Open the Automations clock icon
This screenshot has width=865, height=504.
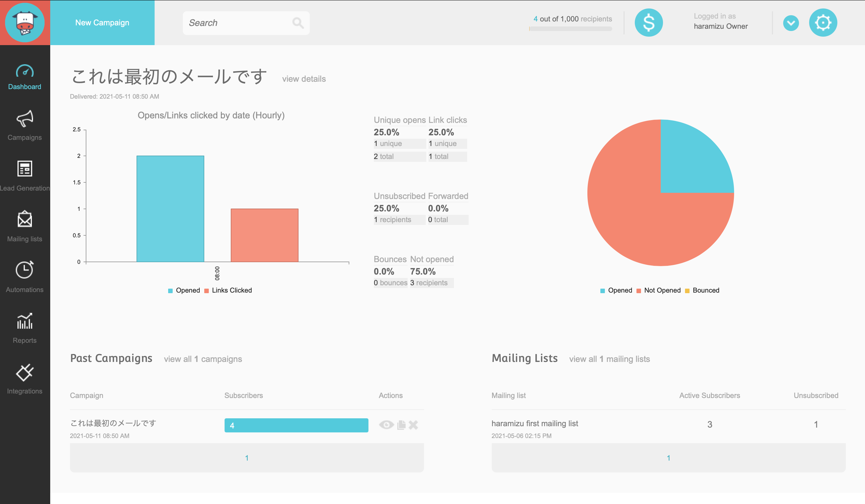[25, 269]
